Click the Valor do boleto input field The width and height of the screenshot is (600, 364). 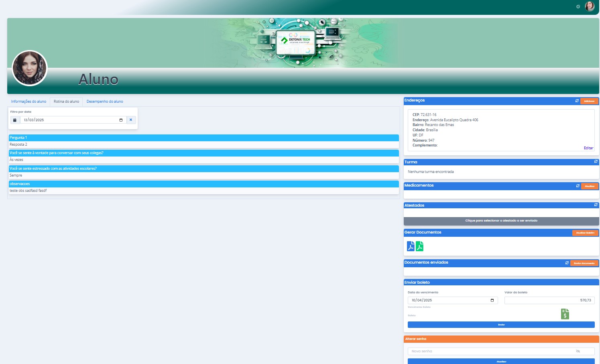(x=549, y=300)
